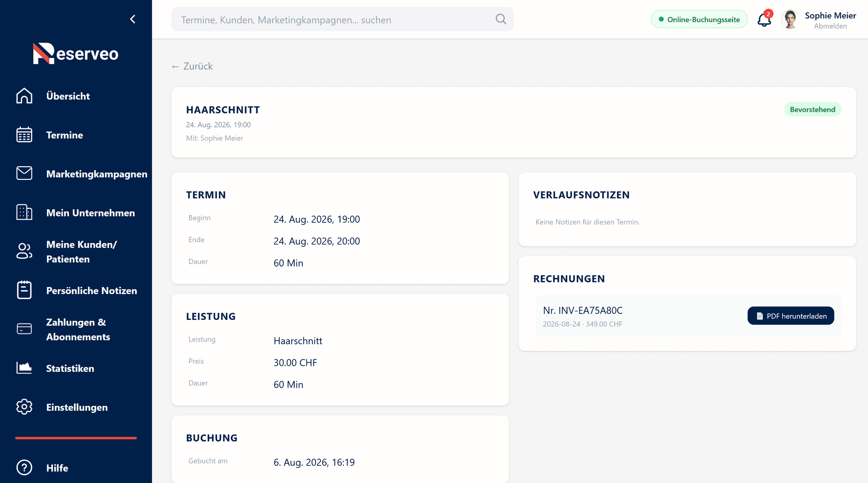The image size is (868, 483).
Task: Open Termine menu item
Action: tap(65, 135)
